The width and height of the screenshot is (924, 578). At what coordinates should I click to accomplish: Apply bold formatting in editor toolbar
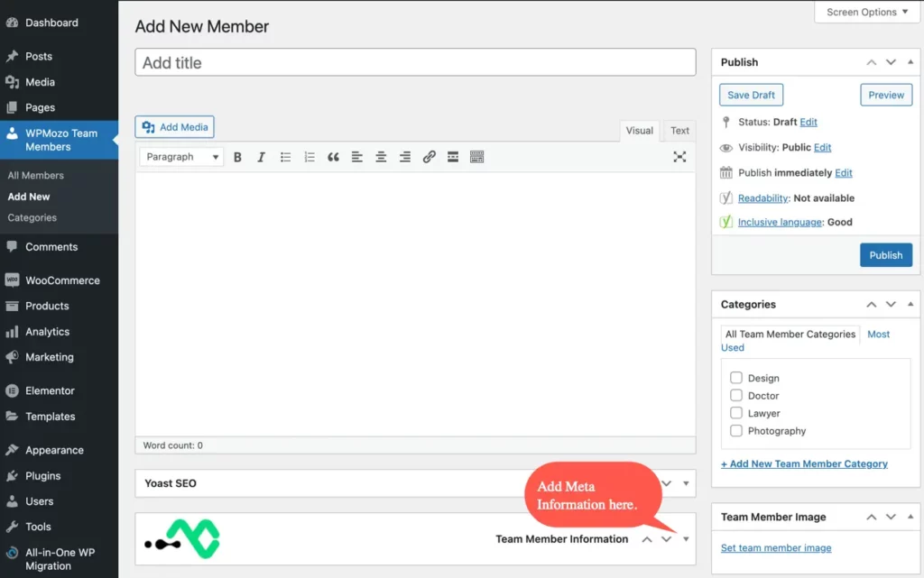click(237, 157)
